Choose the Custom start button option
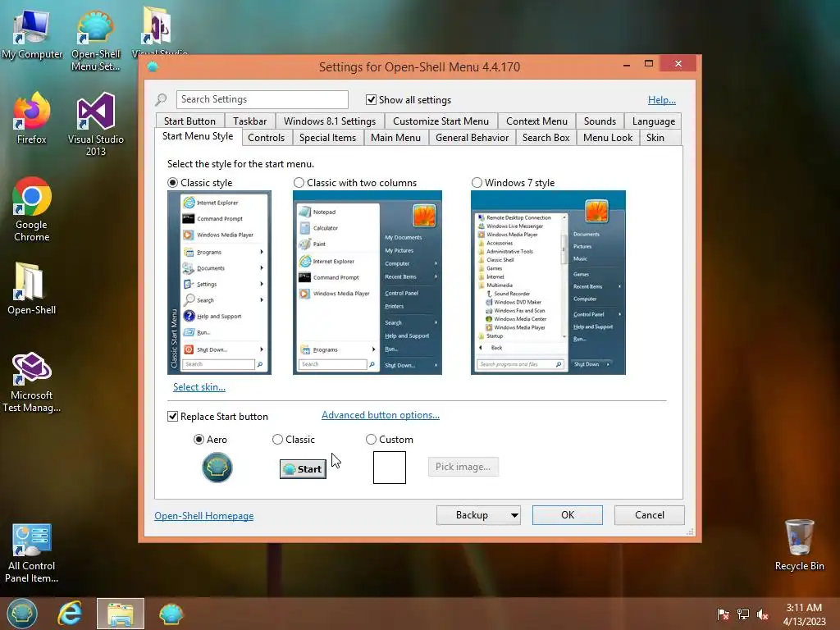This screenshot has width=840, height=630. pyautogui.click(x=371, y=440)
